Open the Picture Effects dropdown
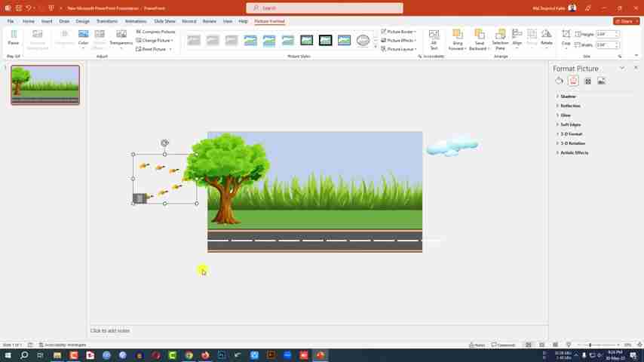Image resolution: width=644 pixels, height=362 pixels. click(398, 40)
